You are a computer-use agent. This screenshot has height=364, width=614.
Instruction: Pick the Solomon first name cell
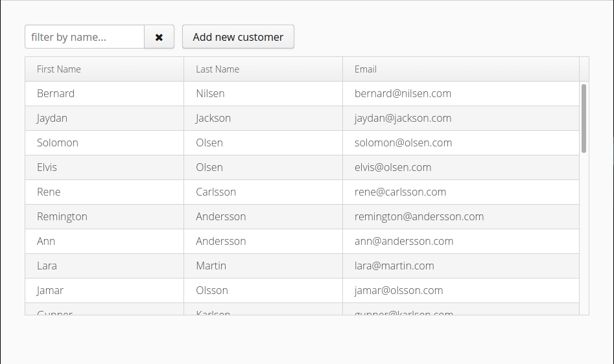click(58, 143)
